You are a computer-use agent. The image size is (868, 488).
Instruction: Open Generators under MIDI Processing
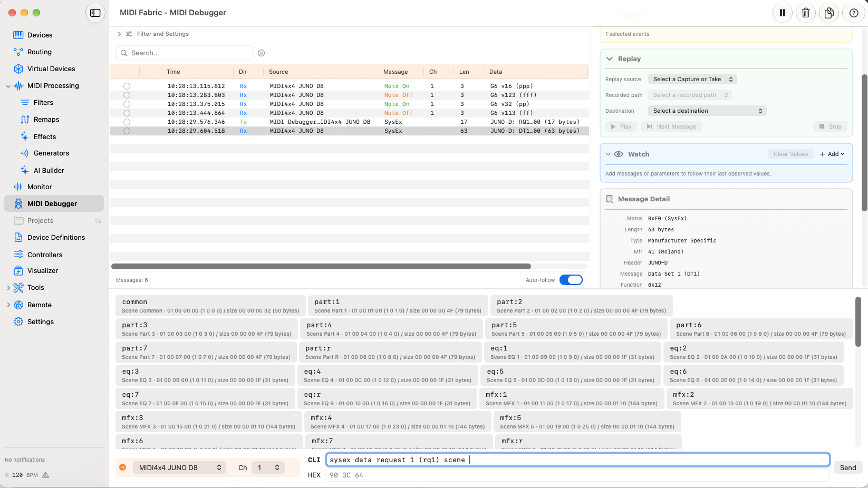[x=51, y=153]
